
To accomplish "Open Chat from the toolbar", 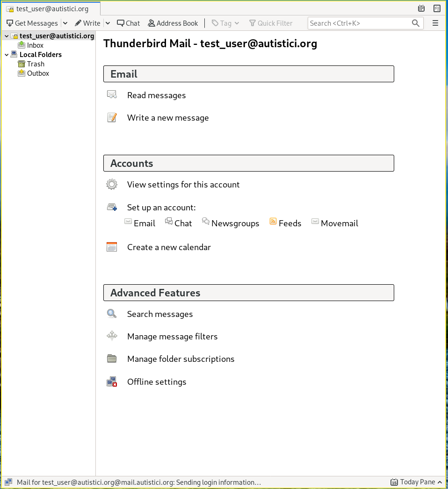I will (128, 23).
